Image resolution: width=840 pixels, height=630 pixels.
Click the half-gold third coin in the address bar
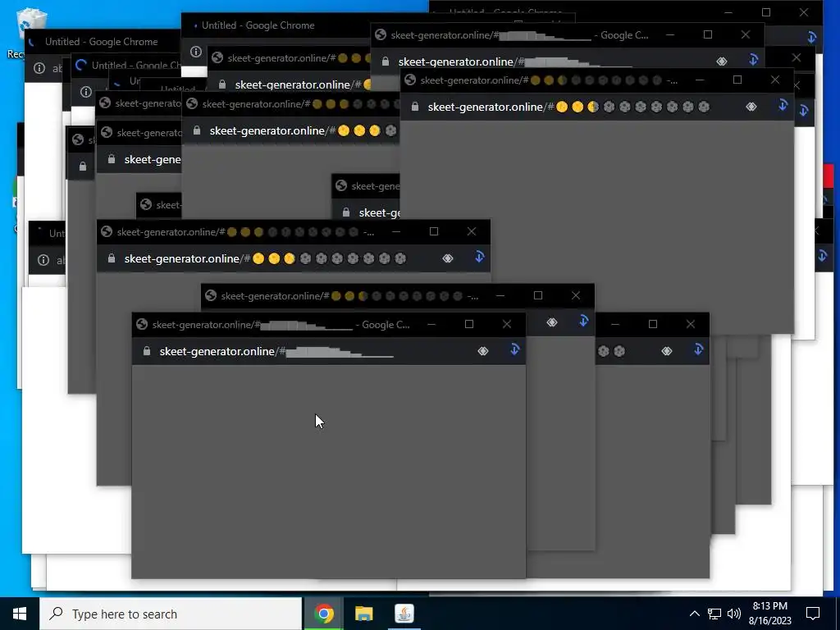pos(593,107)
